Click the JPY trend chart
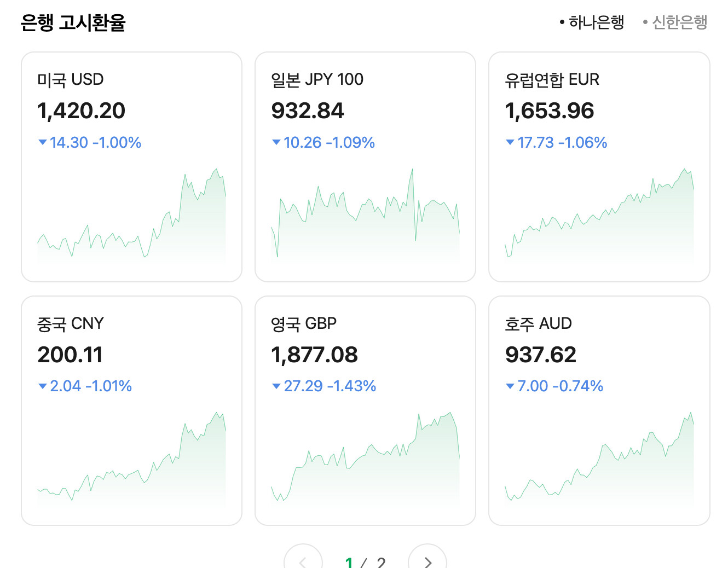Viewport: 728px width, 568px height. click(x=365, y=219)
